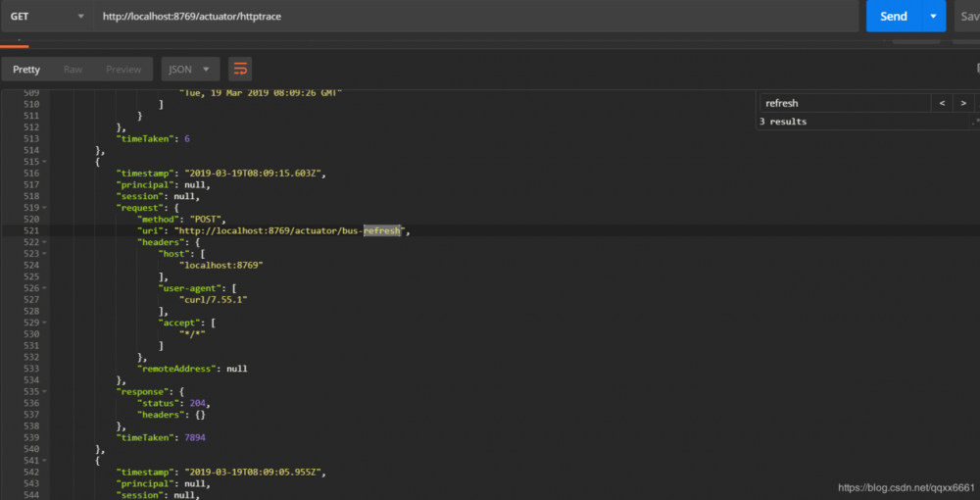Collapse the "request" block at line 519
The image size is (980, 500).
pyautogui.click(x=45, y=208)
